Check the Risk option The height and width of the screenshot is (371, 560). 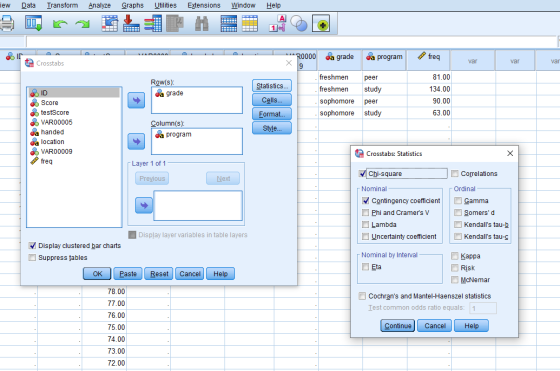[455, 268]
